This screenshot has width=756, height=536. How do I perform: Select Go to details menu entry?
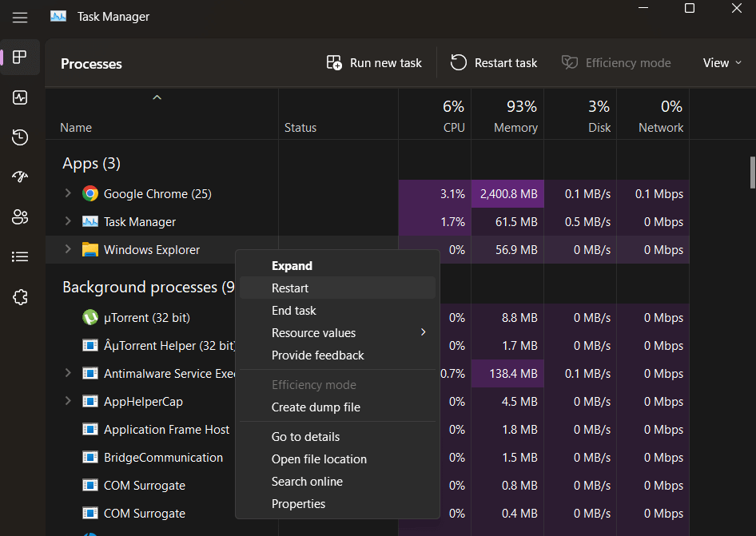[x=337, y=437]
